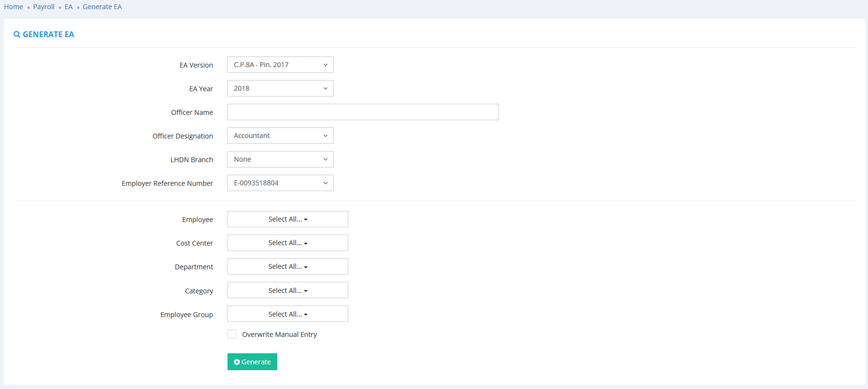Image resolution: width=868 pixels, height=389 pixels.
Task: Choose a LHDN Branch from dropdown
Action: (x=280, y=159)
